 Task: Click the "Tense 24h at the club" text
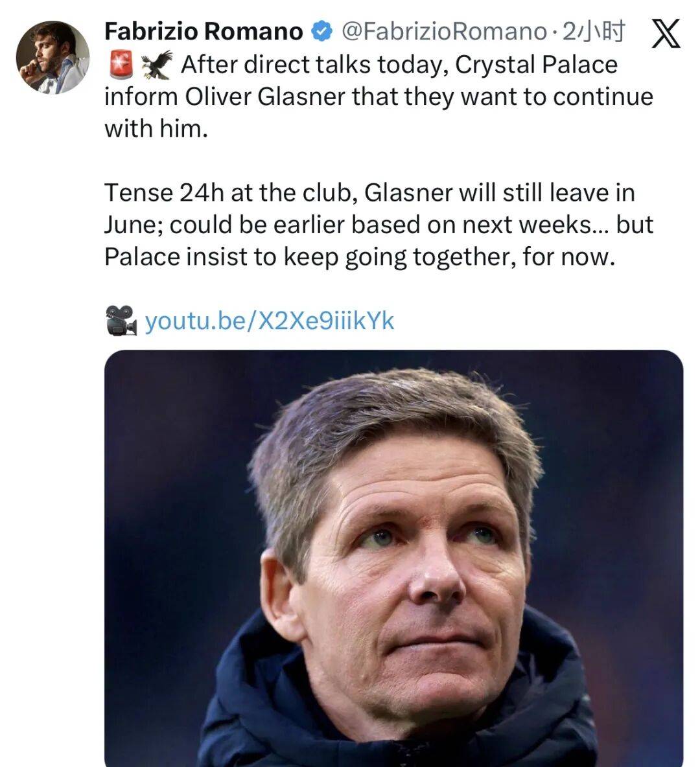(x=229, y=192)
